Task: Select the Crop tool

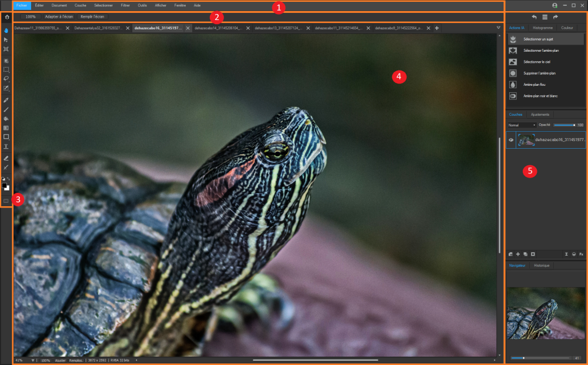Action: pos(6,61)
